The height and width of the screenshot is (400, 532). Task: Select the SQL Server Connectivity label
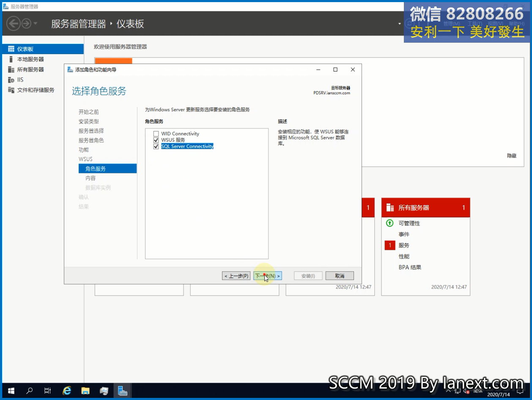[187, 146]
